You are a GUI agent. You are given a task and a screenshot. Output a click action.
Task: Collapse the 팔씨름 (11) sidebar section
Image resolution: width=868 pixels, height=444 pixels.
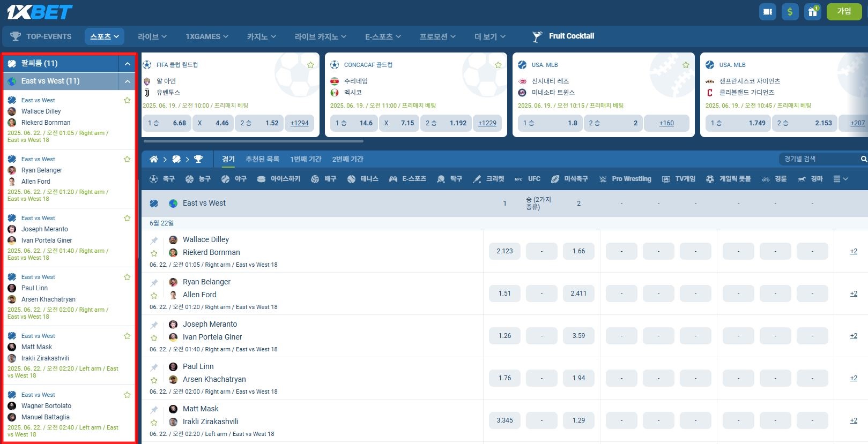127,64
